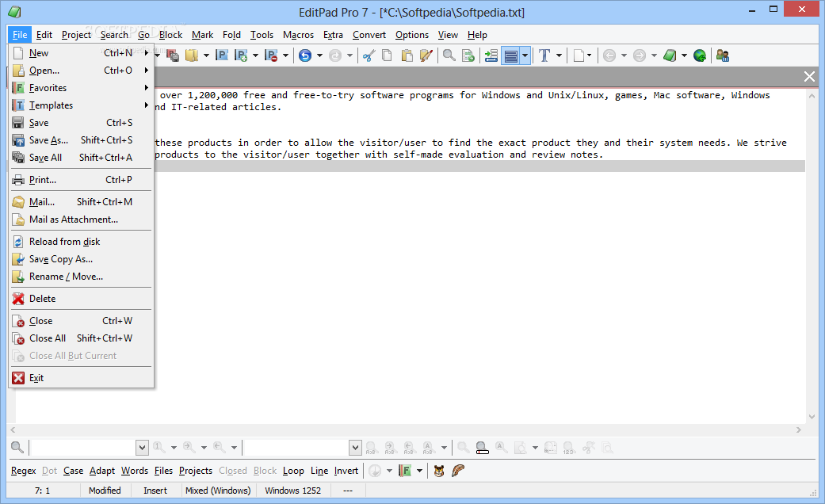Click the search favorites F icon
825x504 pixels.
405,471
